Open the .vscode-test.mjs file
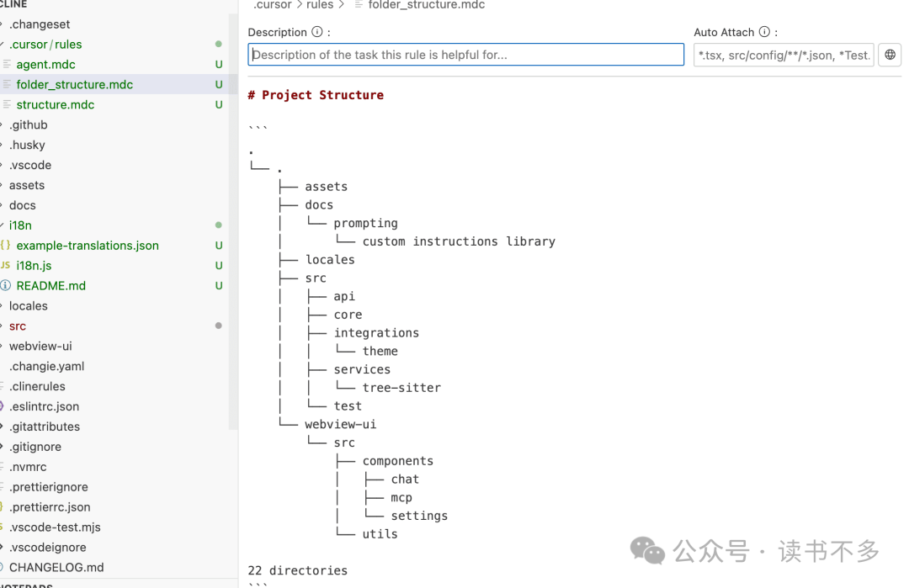 tap(55, 527)
